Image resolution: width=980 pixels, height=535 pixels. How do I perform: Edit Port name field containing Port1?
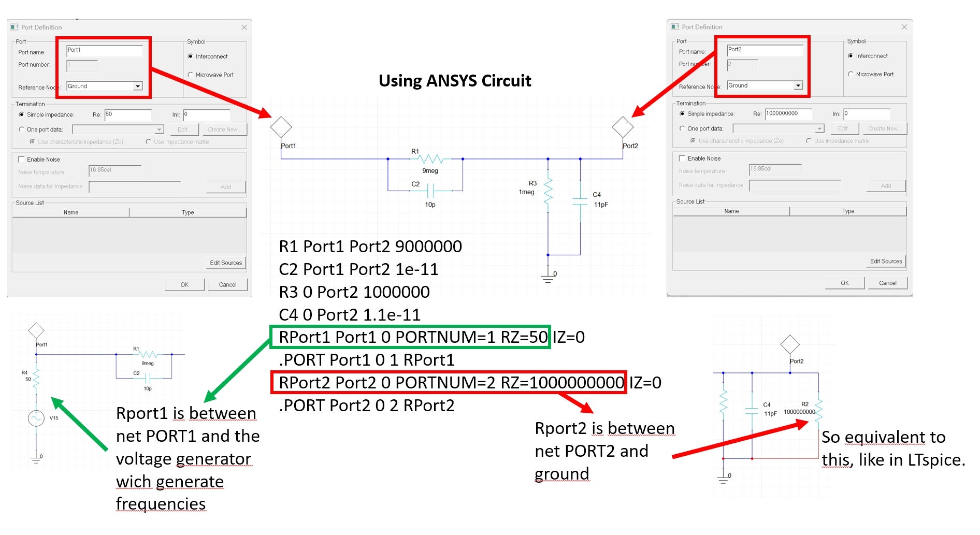coord(105,50)
